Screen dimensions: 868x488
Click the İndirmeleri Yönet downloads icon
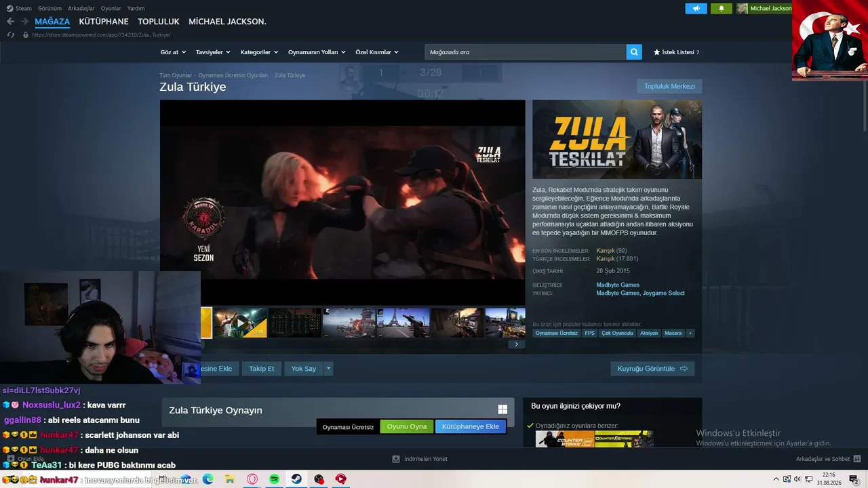[x=396, y=459]
